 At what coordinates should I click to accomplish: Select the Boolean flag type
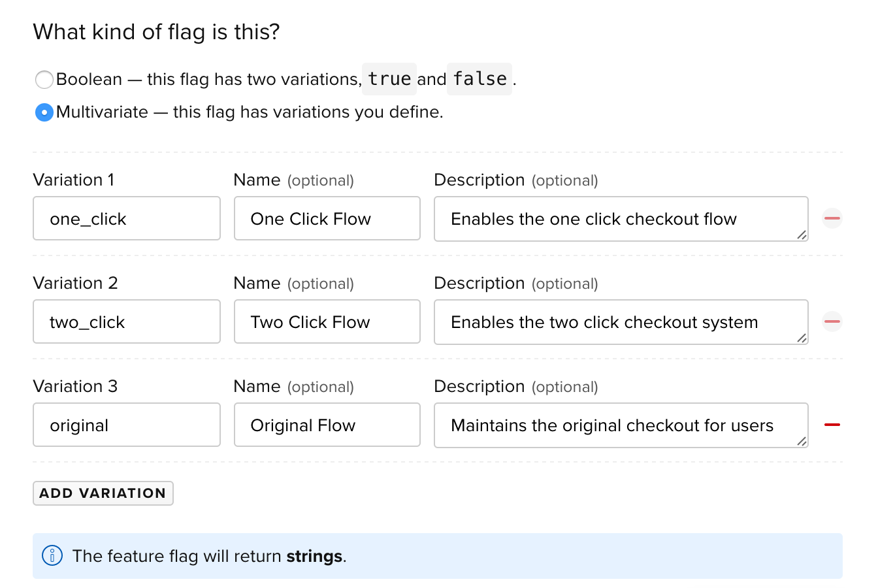click(x=44, y=79)
